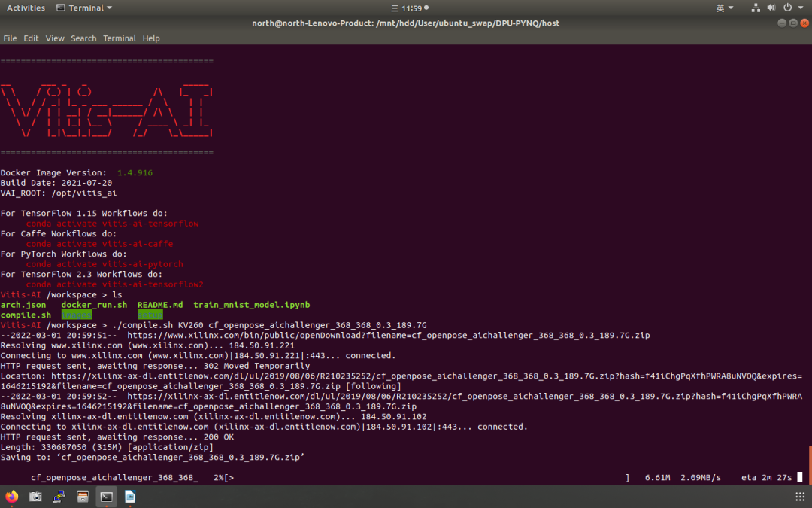812x508 pixels.
Task: Click download speed 2.09MB/s
Action: coord(700,477)
